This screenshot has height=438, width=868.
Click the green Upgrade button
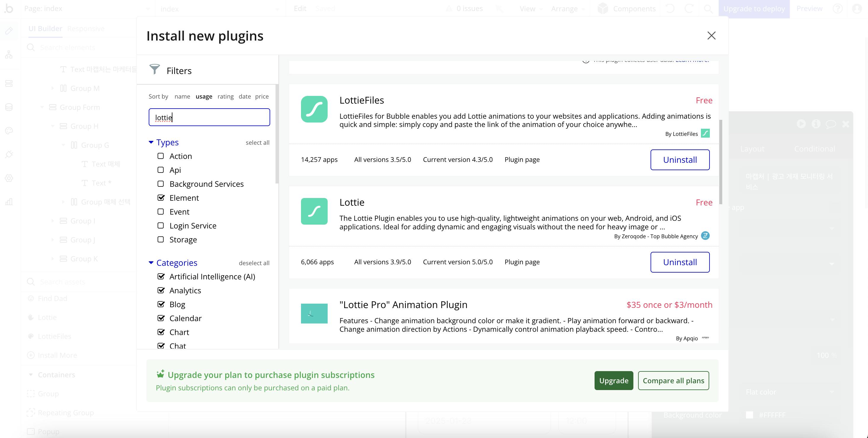(x=614, y=380)
